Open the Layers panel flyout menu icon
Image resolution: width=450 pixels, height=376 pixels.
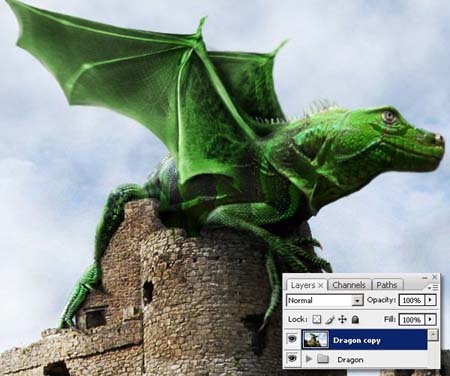(434, 287)
